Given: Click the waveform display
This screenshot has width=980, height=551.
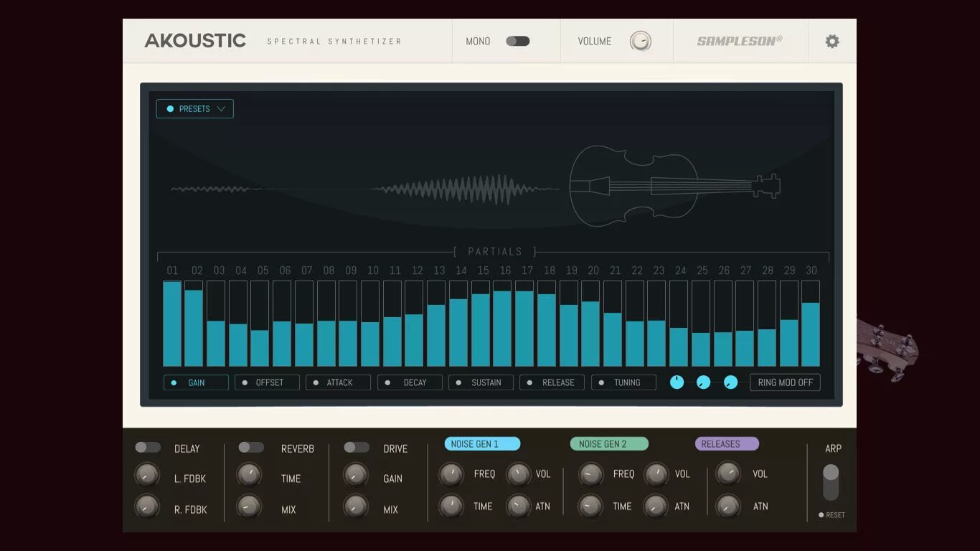Looking at the screenshot, I should tap(364, 189).
